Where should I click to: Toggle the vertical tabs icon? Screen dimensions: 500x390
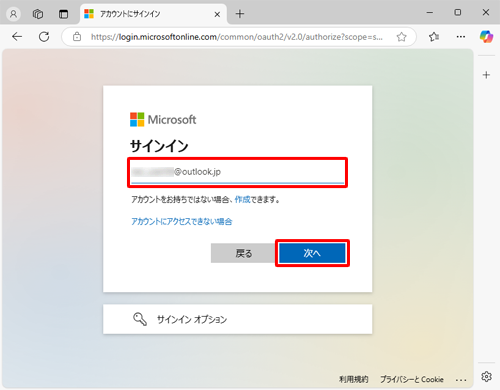pyautogui.click(x=63, y=14)
